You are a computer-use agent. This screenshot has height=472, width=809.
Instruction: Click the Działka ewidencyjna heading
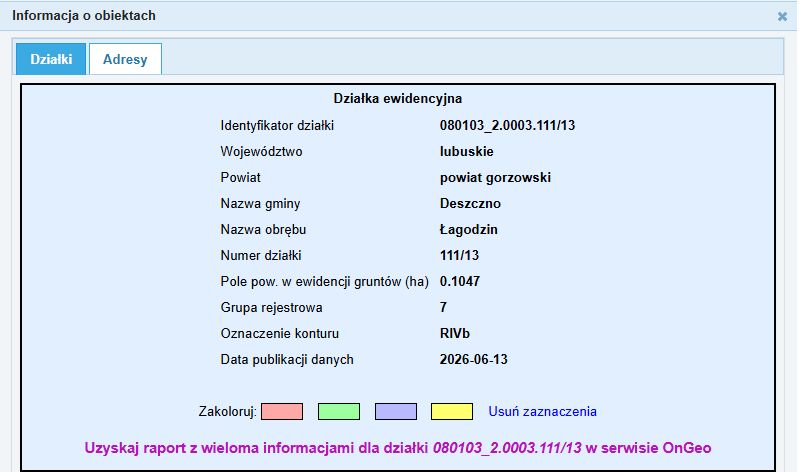coord(397,98)
